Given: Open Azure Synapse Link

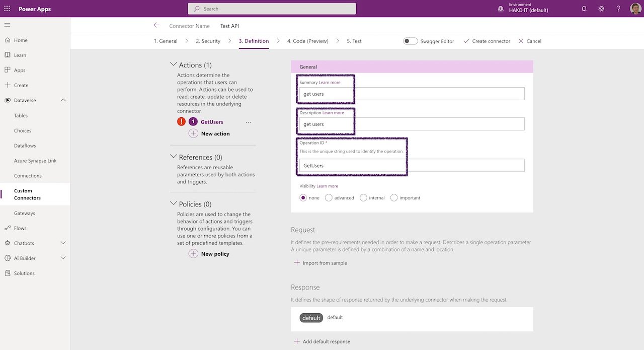Looking at the screenshot, I should pyautogui.click(x=35, y=161).
